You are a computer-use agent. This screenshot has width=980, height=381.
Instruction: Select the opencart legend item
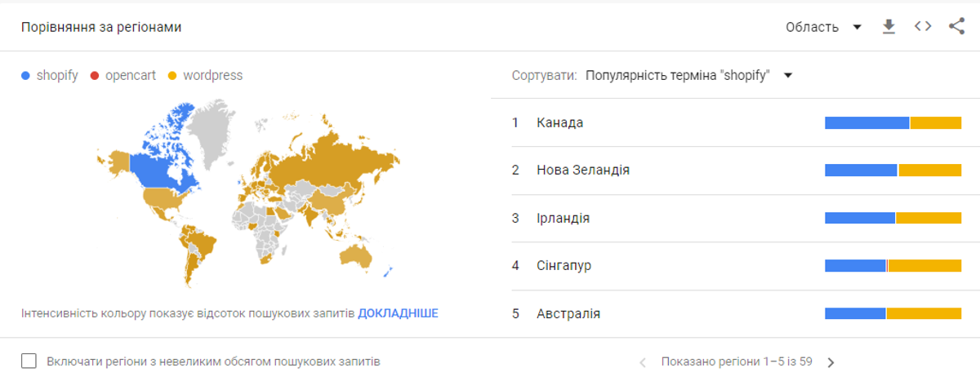coord(122,75)
